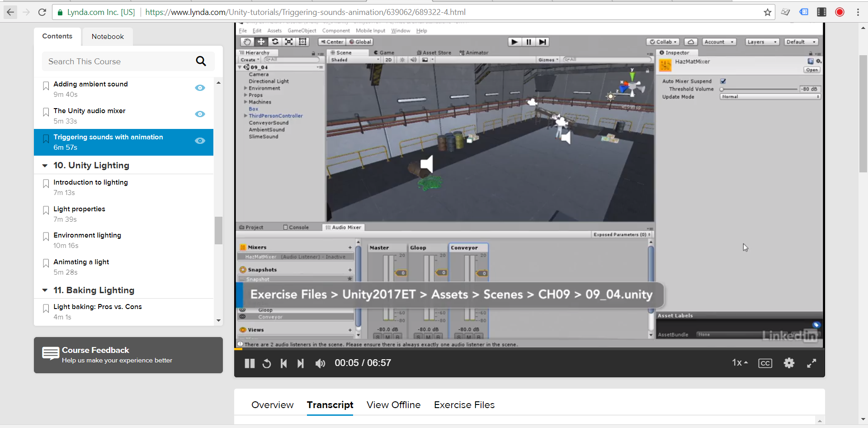
Task: Skip to the previous video
Action: [284, 363]
